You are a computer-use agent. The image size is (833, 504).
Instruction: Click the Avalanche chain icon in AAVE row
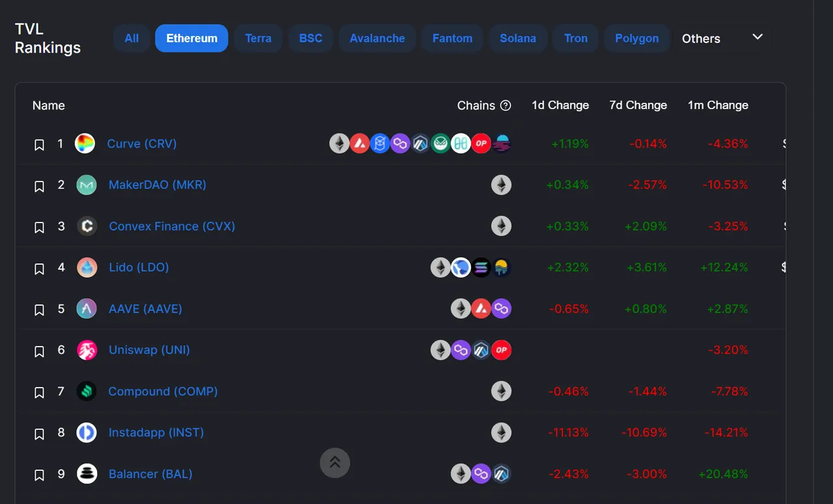point(481,308)
